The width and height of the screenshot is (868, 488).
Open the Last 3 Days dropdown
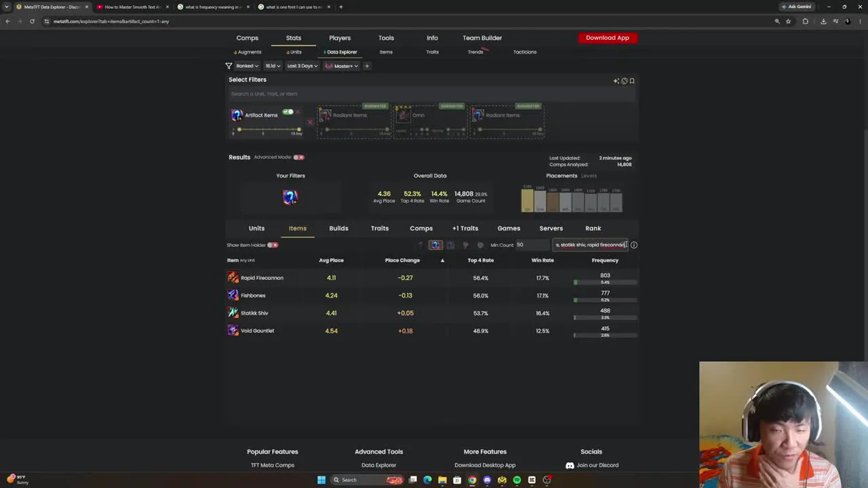tap(302, 66)
